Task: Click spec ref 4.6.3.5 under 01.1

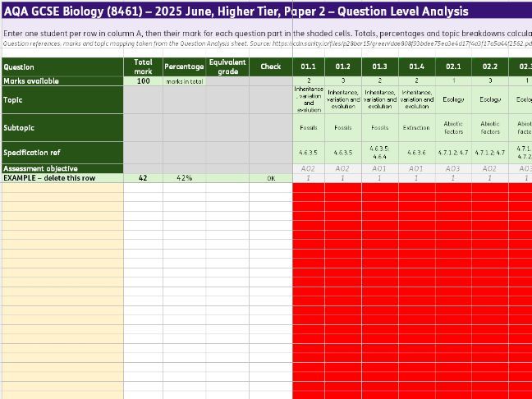Action: [x=309, y=153]
